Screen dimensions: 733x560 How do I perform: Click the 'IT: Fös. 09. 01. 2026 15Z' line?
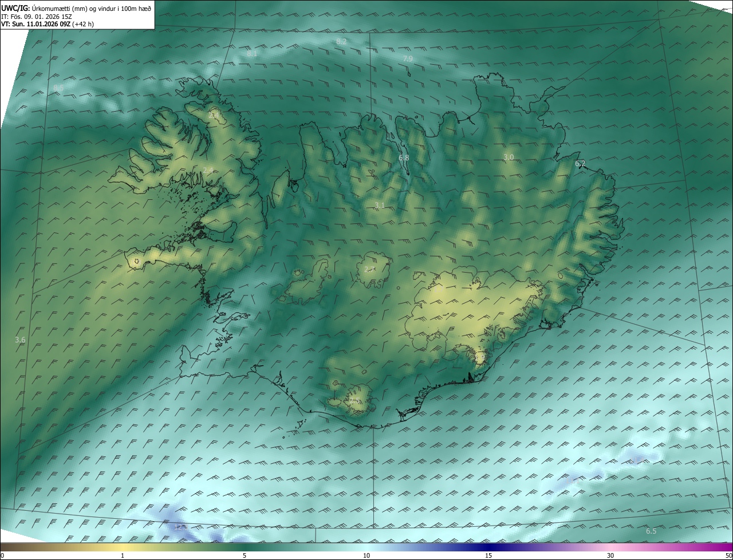tap(38, 16)
